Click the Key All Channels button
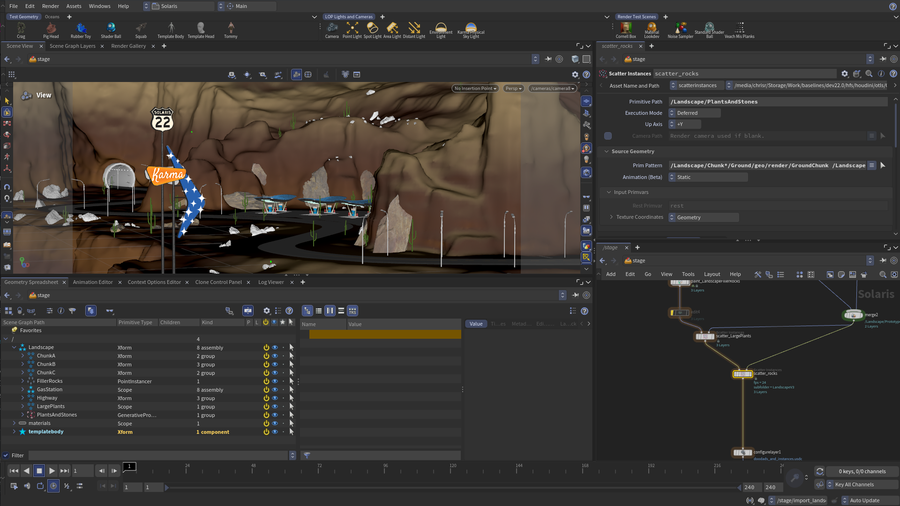The height and width of the screenshot is (506, 900). [x=859, y=485]
